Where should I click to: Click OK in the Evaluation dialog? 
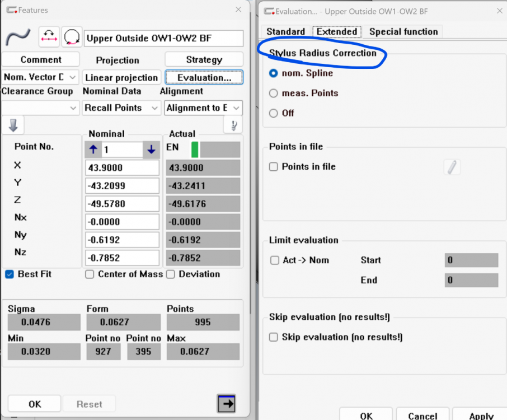point(366,416)
